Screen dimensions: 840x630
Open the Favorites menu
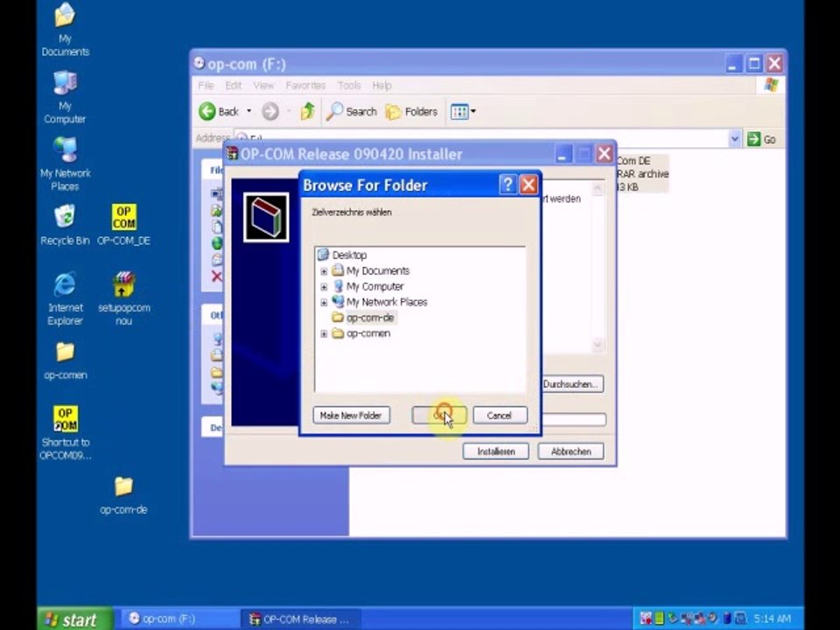click(305, 85)
